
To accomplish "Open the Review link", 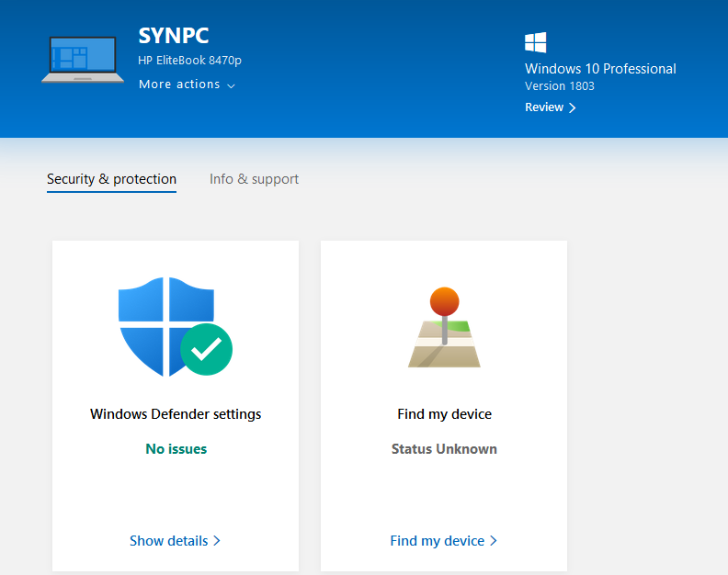I will (x=551, y=107).
